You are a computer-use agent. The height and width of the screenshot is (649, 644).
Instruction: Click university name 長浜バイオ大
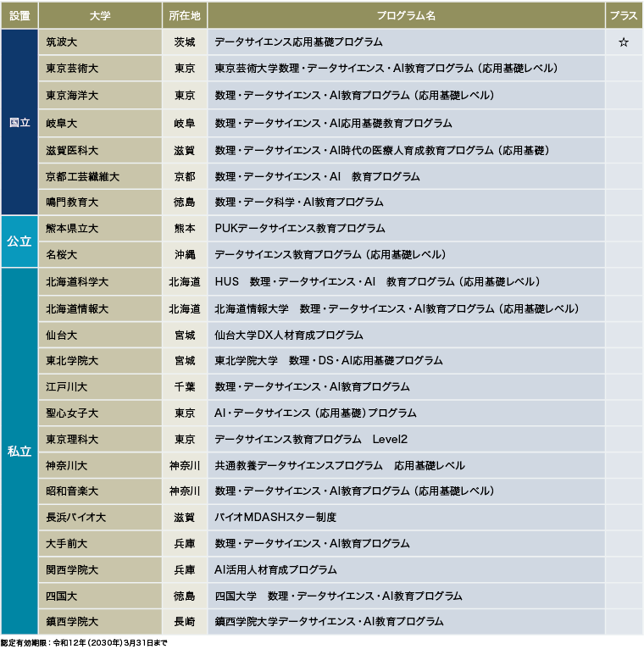pyautogui.click(x=76, y=518)
